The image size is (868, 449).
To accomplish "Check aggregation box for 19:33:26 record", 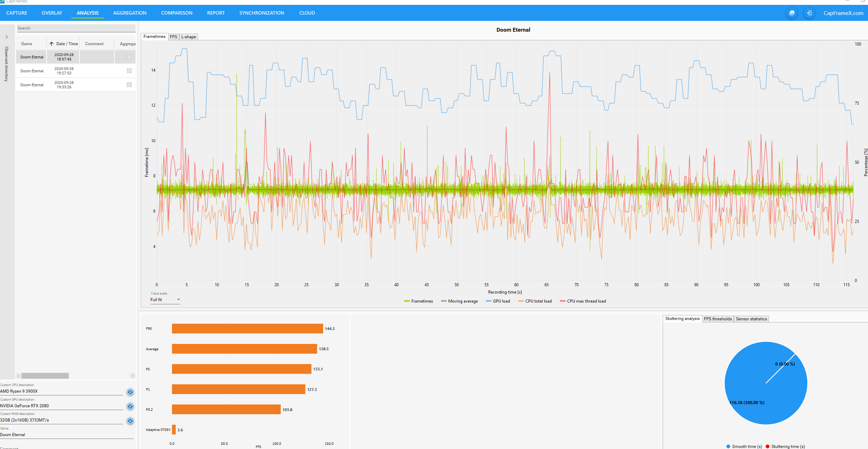I will click(x=129, y=85).
